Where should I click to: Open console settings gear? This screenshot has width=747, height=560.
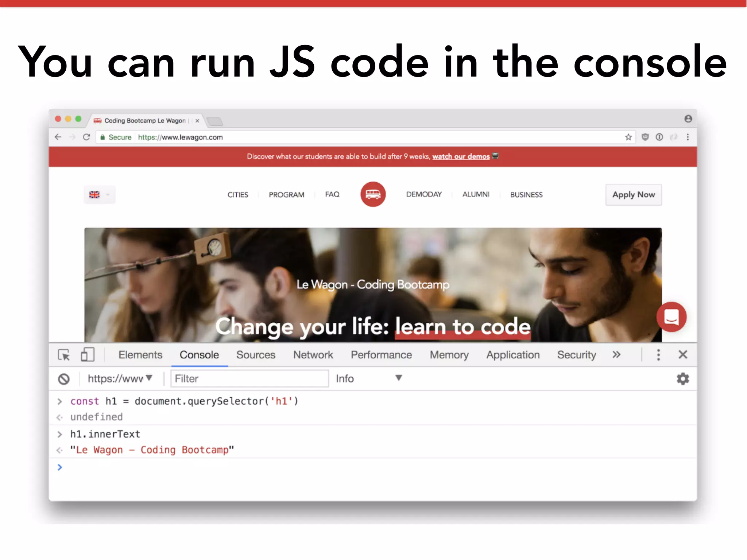[x=683, y=379]
